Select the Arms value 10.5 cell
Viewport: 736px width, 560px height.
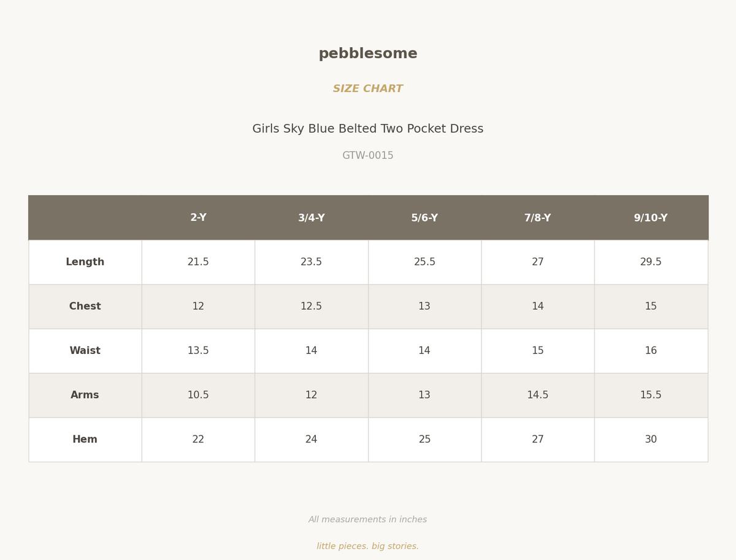coord(198,396)
